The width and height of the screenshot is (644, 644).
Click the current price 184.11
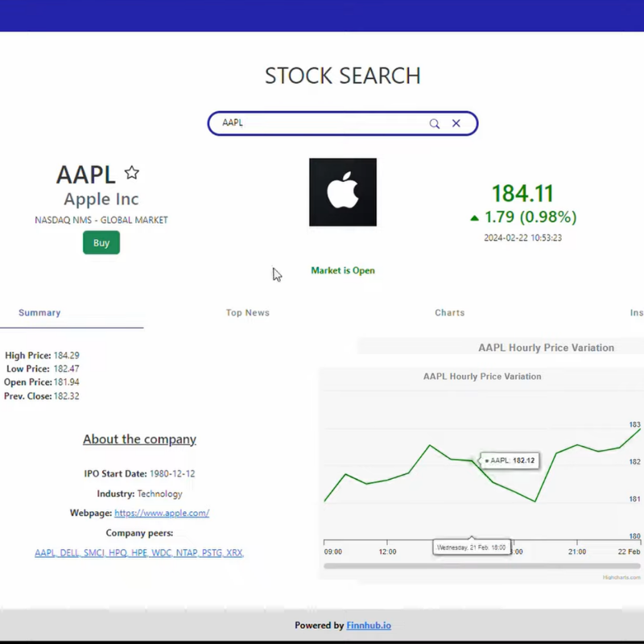[522, 193]
